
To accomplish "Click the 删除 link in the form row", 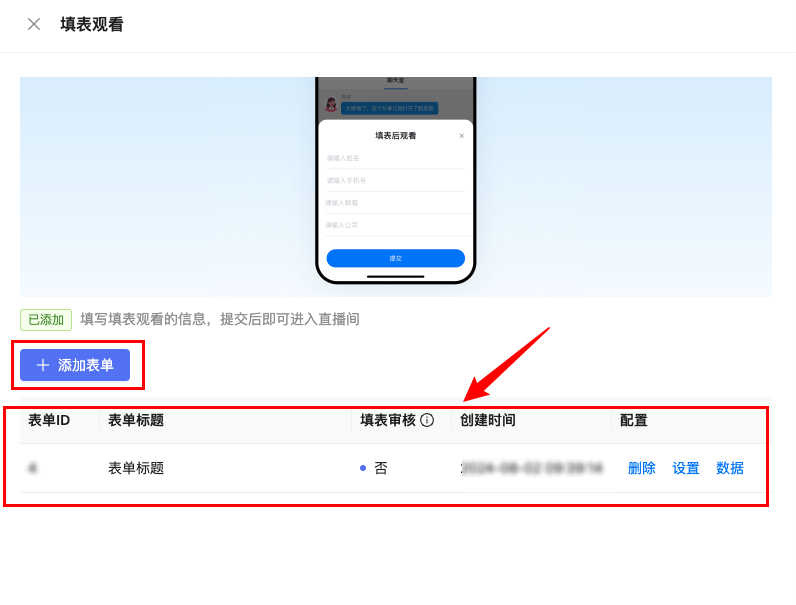I will pyautogui.click(x=642, y=468).
